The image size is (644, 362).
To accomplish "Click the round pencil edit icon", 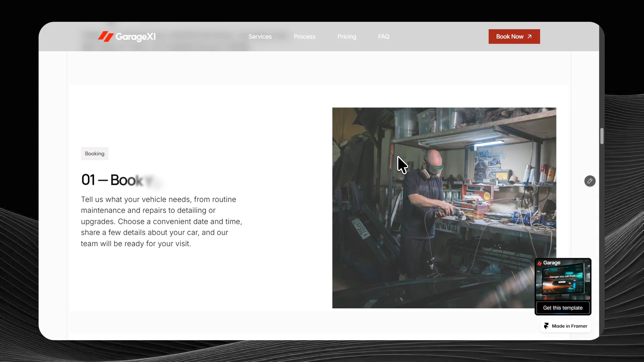I will click(590, 181).
